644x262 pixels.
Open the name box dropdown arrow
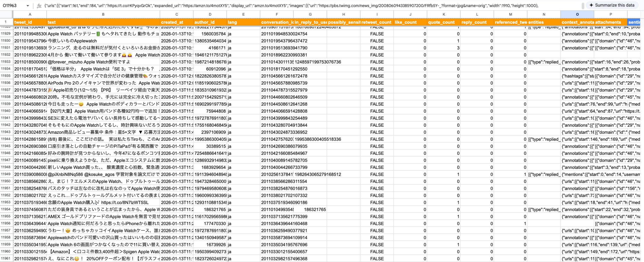28,6
